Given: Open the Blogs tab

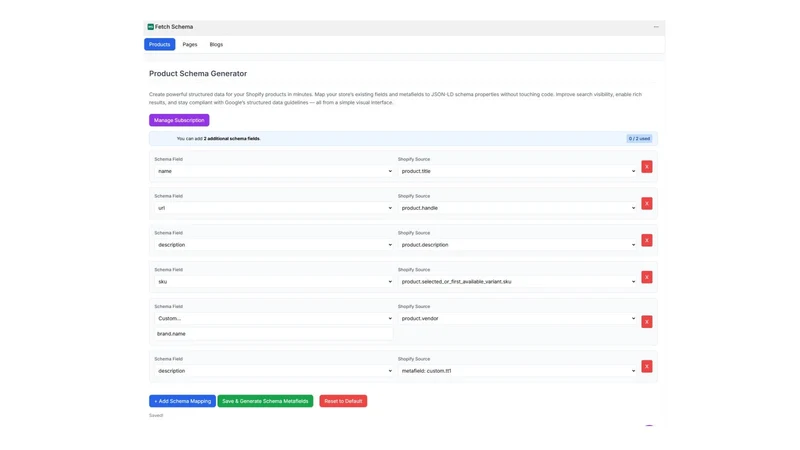Looking at the screenshot, I should (216, 44).
